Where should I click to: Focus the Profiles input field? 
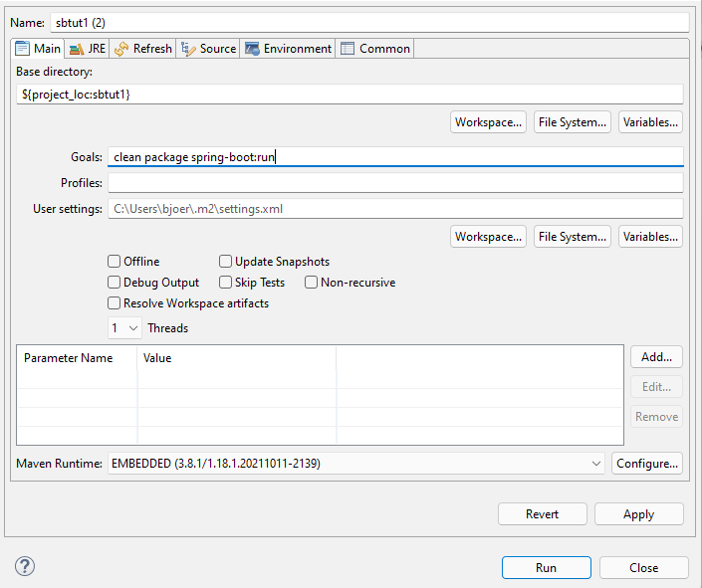tap(395, 183)
